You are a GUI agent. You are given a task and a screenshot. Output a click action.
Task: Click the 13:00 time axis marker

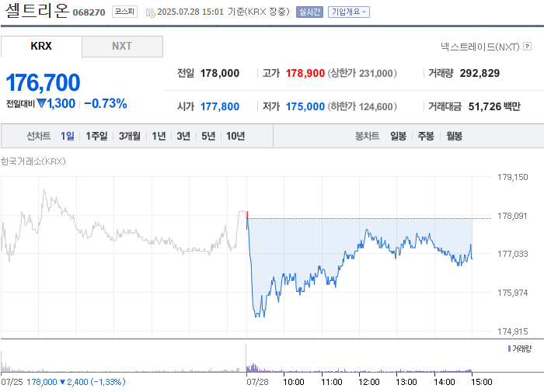[x=406, y=382]
